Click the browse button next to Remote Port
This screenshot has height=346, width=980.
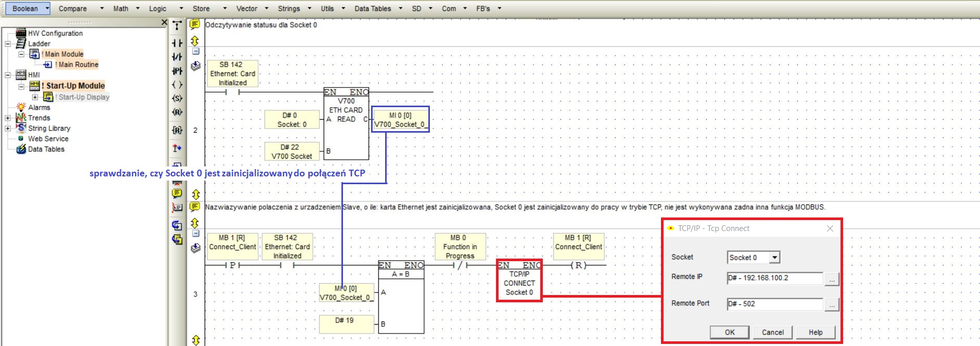(x=832, y=304)
